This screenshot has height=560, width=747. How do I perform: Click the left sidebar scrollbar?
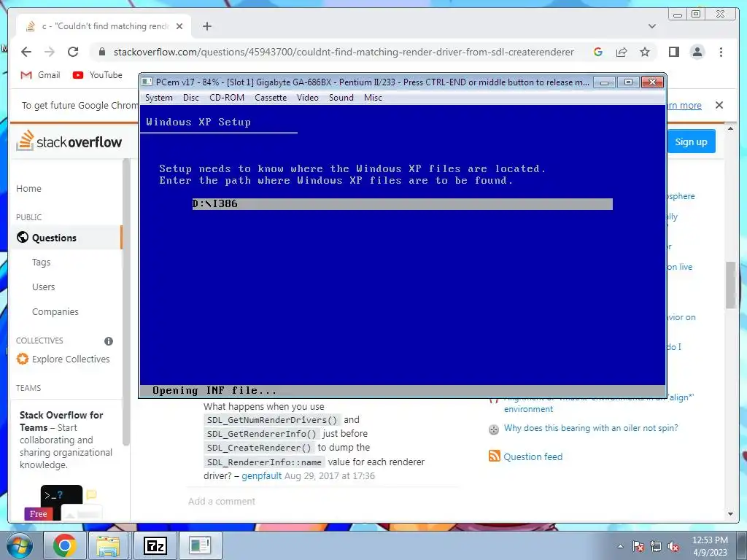coord(125,302)
